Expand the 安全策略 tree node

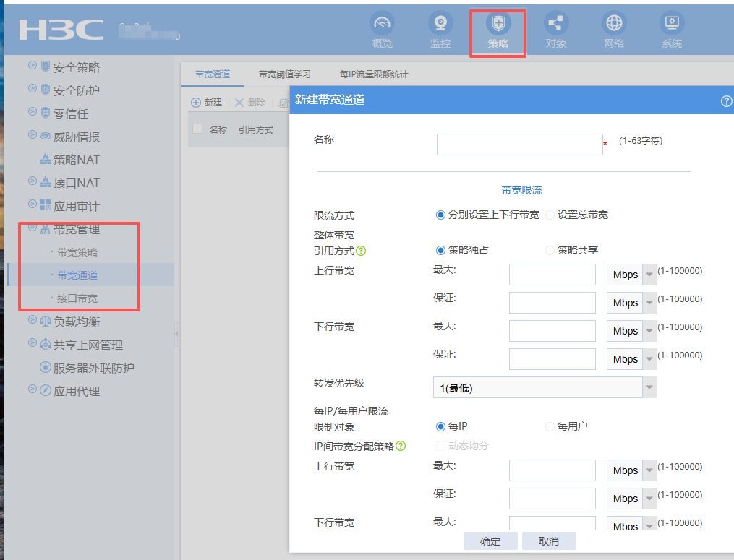click(x=33, y=66)
